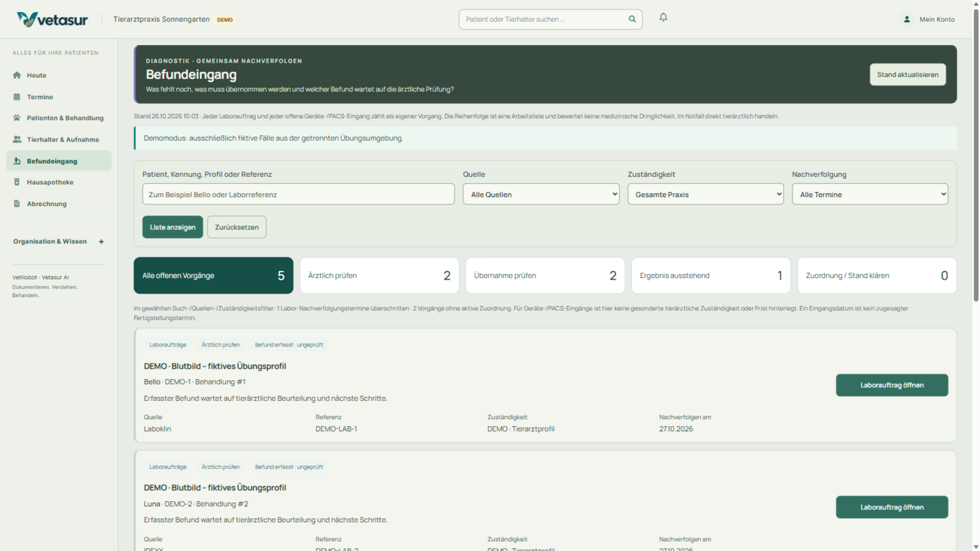Click the Laboklin source text

pos(157,429)
